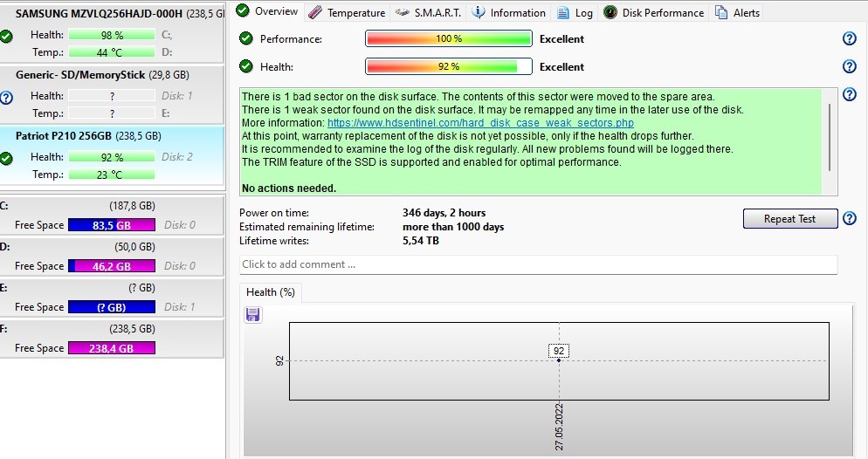Switch to the Information tab
The width and height of the screenshot is (868, 459).
click(x=508, y=13)
